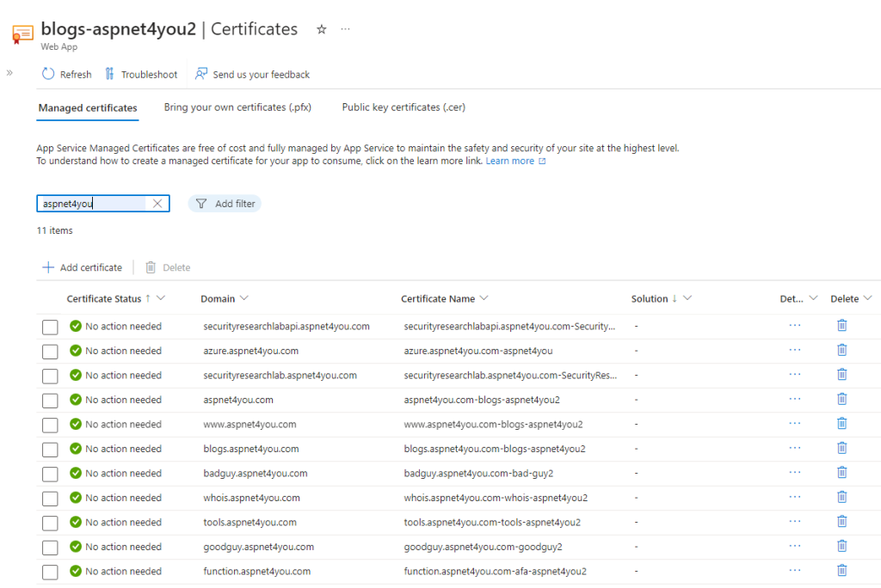
Task: Click trash icon for badguy.aspnet4you.com
Action: [841, 472]
